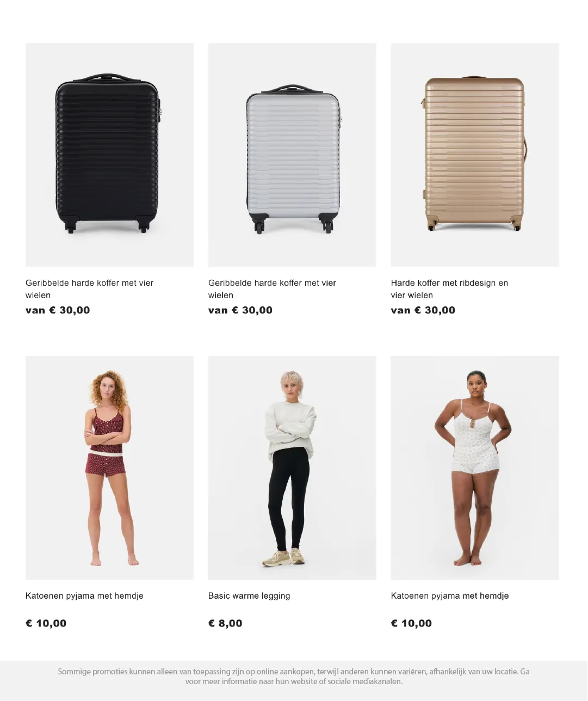Select 'van € 30,00' price under black suitcase

click(58, 310)
